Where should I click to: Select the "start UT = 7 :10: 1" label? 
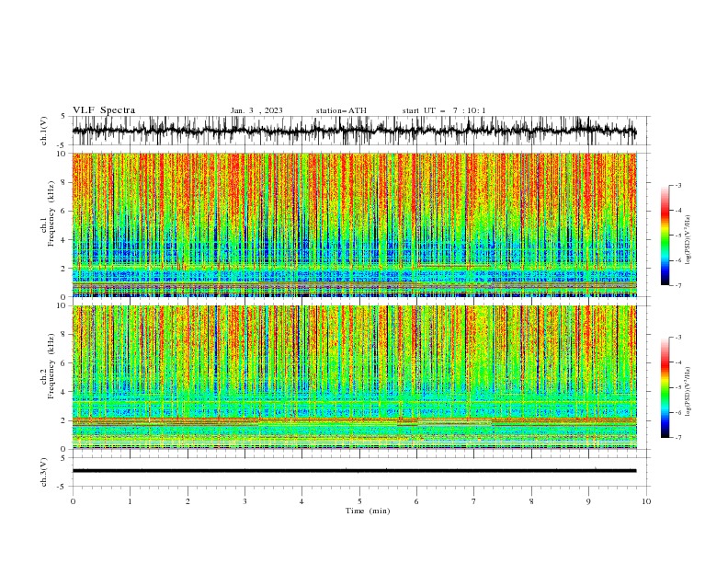444,110
